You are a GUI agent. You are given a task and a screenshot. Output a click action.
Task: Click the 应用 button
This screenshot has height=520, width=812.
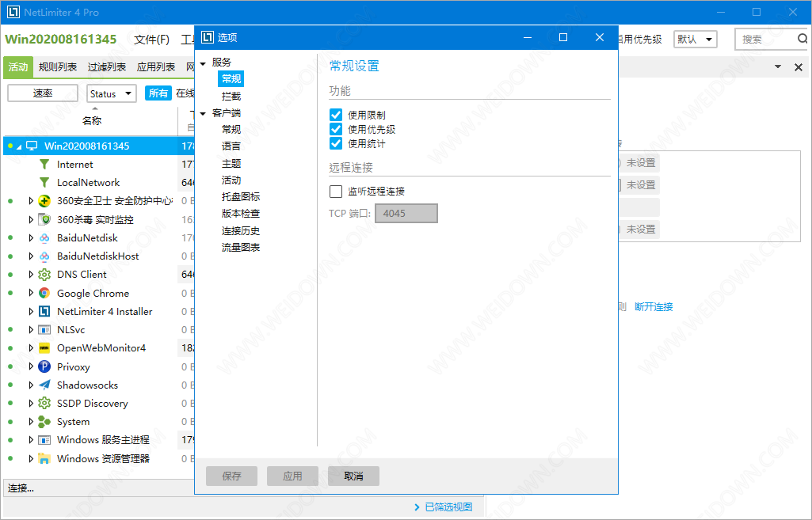pos(292,476)
